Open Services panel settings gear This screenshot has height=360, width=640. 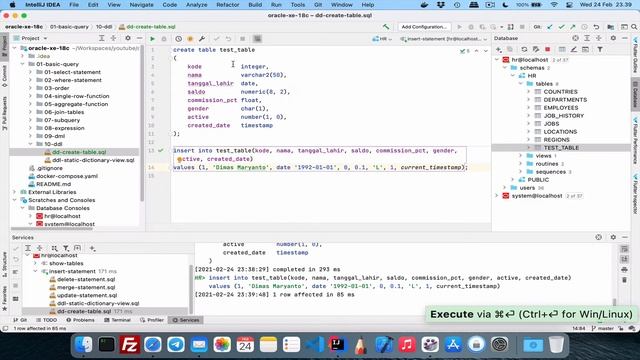pyautogui.click(x=613, y=237)
